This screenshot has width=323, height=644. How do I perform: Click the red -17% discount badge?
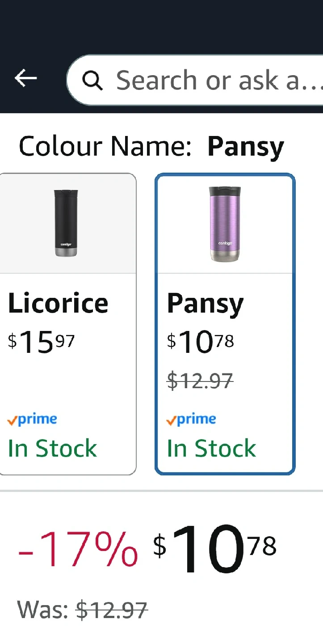coord(78,548)
